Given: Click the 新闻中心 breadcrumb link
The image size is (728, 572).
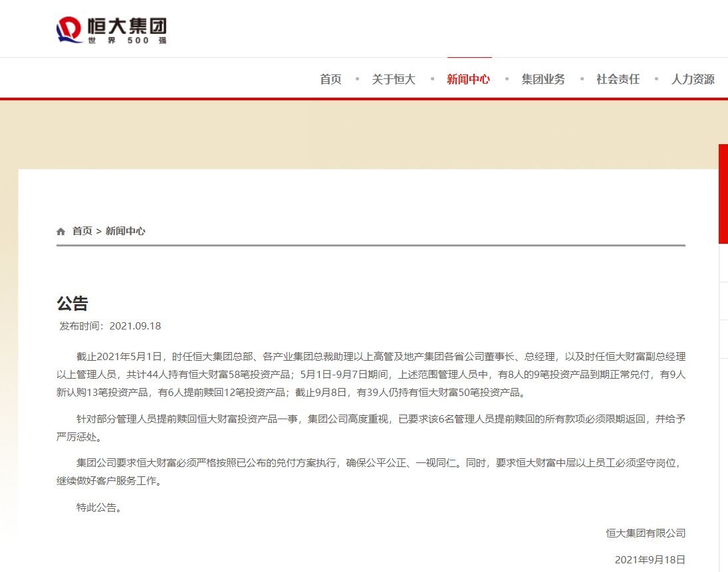Looking at the screenshot, I should (126, 231).
